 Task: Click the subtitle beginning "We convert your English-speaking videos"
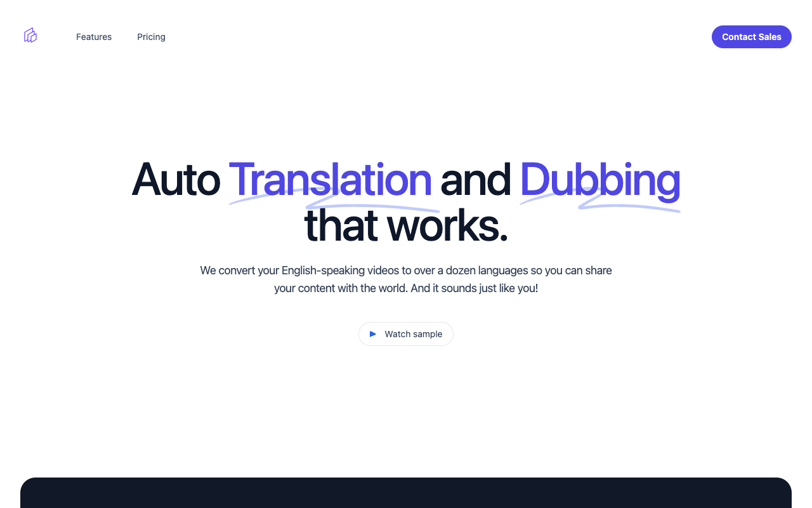pyautogui.click(x=406, y=279)
